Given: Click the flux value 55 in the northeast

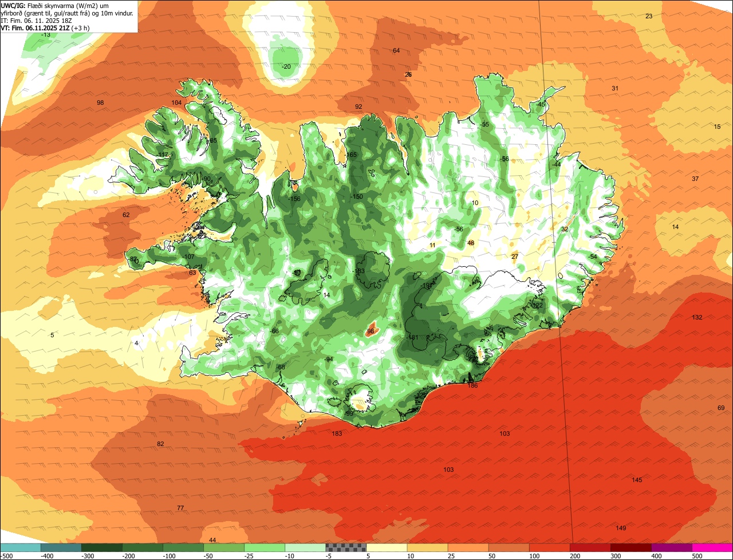Looking at the screenshot, I should click(485, 125).
